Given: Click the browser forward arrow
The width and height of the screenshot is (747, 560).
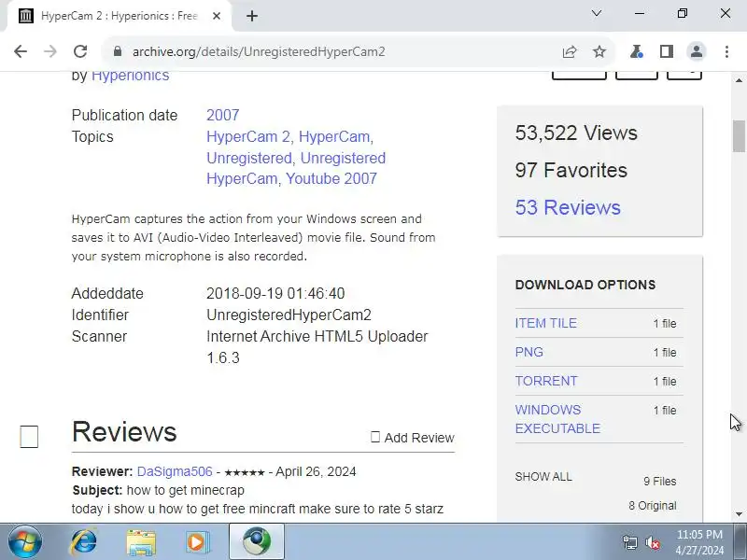Looking at the screenshot, I should click(50, 51).
